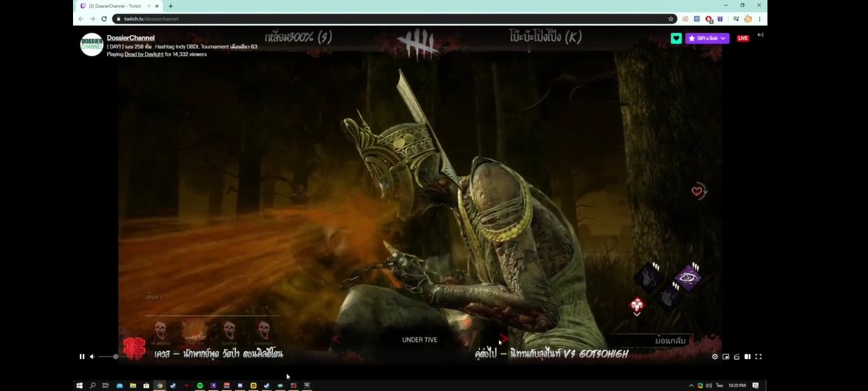Mute the stream volume speaker icon
Viewport: 868px width, 391px height.
coord(92,356)
